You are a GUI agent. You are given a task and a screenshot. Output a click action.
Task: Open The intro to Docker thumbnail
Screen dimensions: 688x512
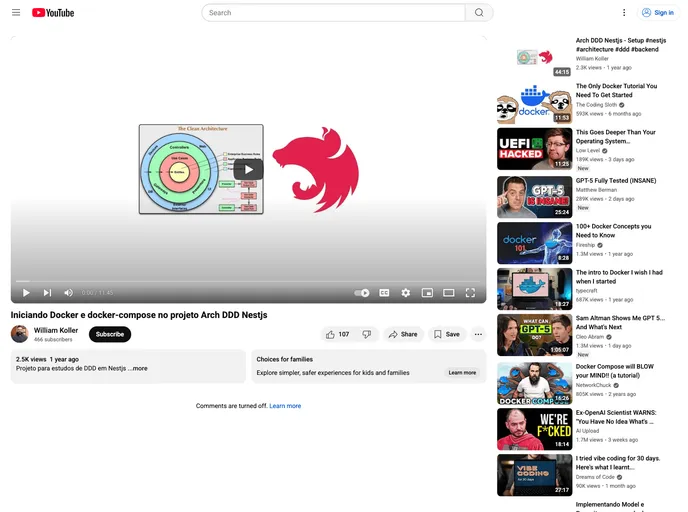point(534,289)
